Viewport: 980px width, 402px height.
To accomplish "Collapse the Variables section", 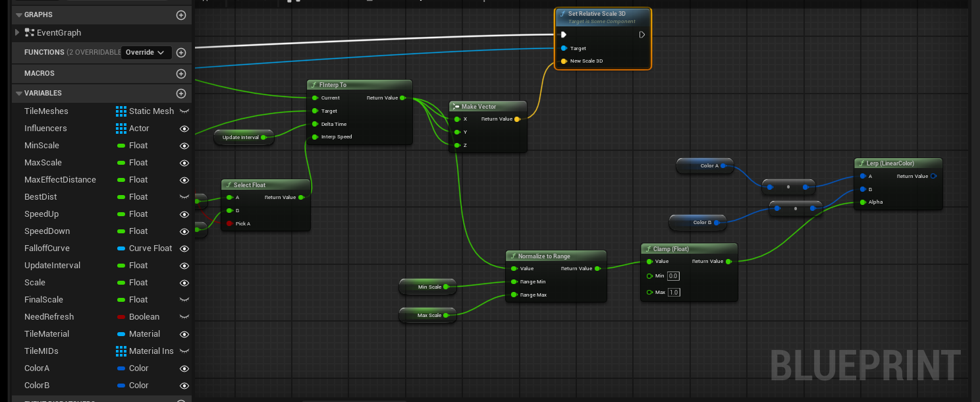I will [x=18, y=94].
